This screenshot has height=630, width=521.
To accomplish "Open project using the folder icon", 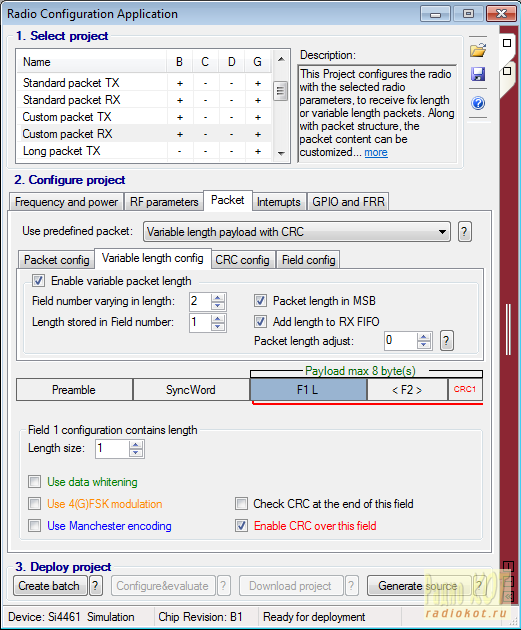I will point(478,50).
